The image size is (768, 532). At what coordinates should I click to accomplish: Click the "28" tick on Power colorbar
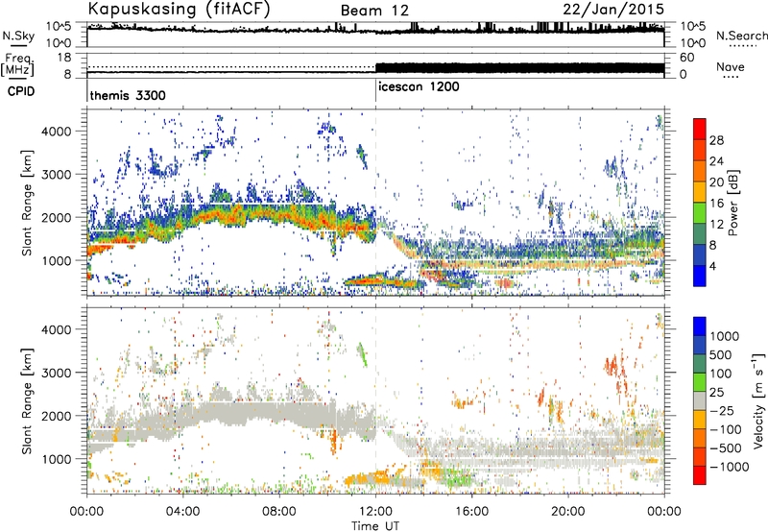[x=716, y=140]
